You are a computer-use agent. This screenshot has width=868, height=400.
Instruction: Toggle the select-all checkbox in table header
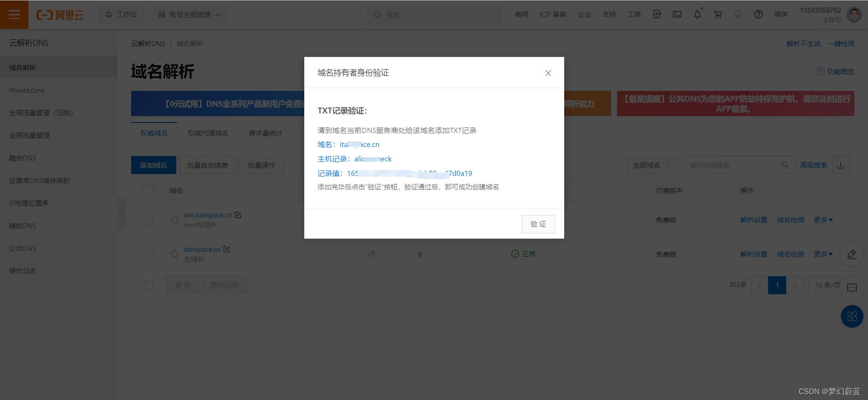[148, 190]
